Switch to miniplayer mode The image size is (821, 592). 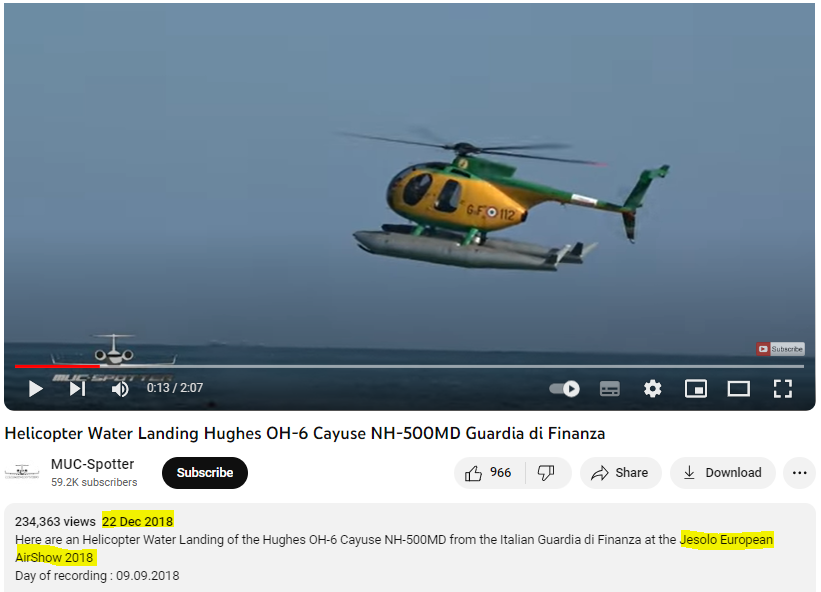click(x=696, y=388)
